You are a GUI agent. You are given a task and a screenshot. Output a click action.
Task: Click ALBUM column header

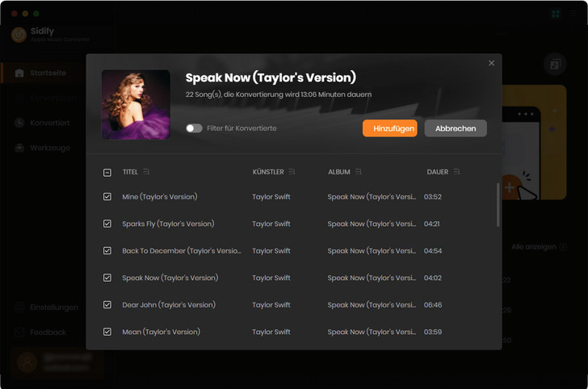(x=339, y=172)
